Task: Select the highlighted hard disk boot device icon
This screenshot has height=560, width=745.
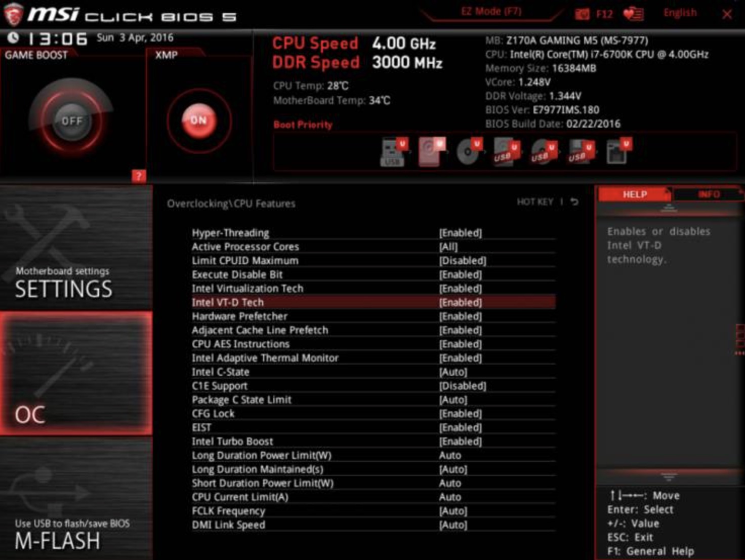Action: [432, 151]
